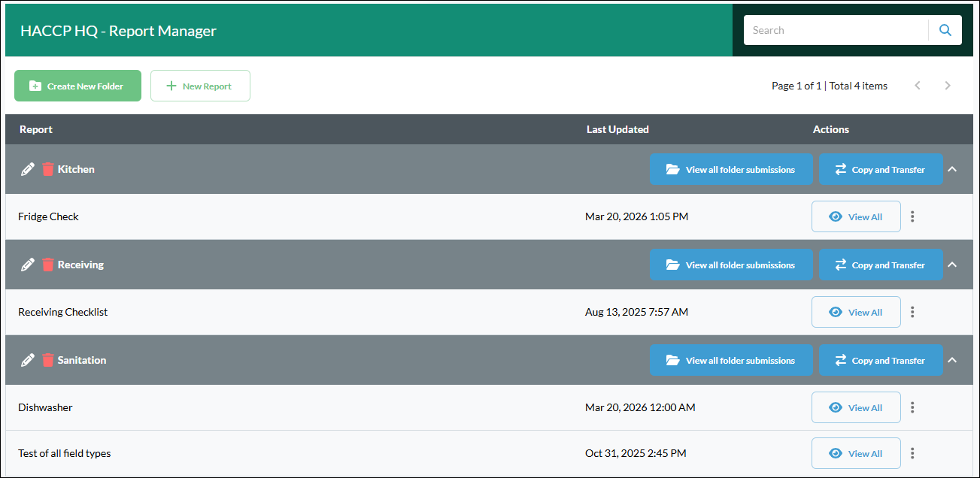Click the Aug 13, 2025 7:57 AM date

tap(636, 312)
